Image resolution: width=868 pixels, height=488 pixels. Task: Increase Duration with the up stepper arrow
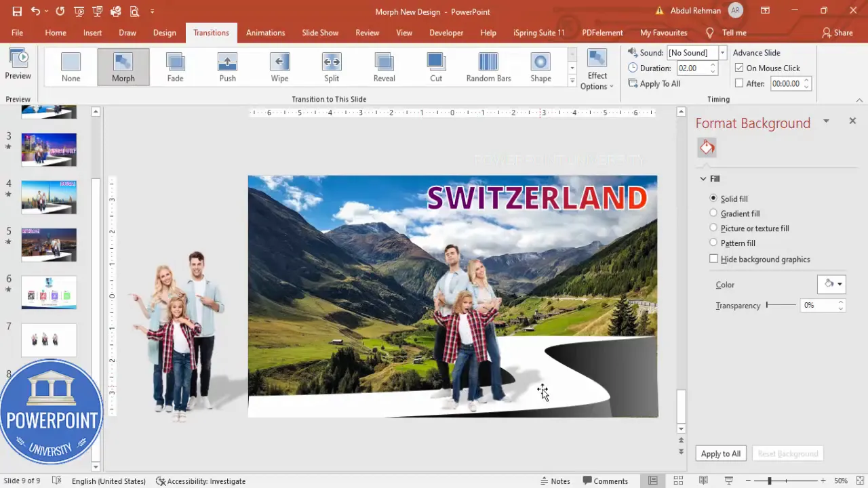point(713,65)
